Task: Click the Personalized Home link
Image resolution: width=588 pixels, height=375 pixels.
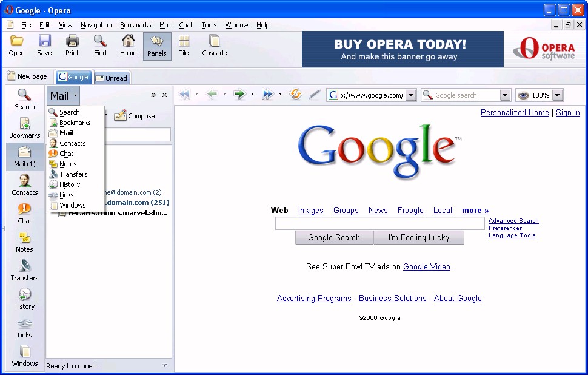Action: coord(515,113)
